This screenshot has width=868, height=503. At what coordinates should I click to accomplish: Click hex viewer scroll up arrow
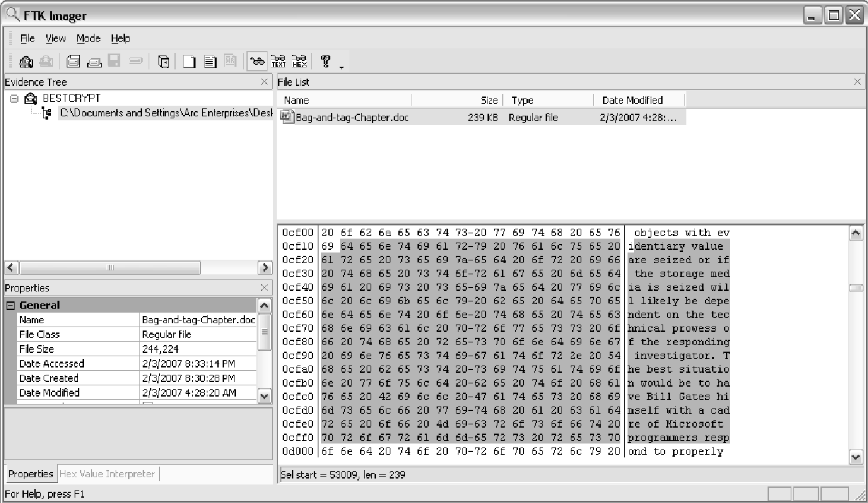point(855,233)
